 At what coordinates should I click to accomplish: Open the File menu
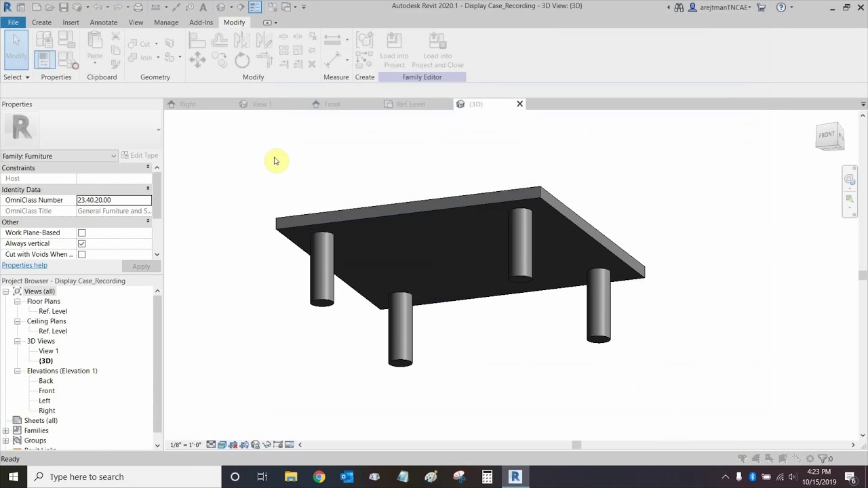point(13,22)
